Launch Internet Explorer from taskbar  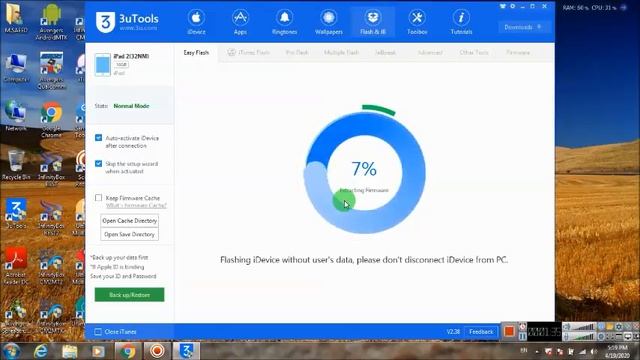[x=40, y=351]
